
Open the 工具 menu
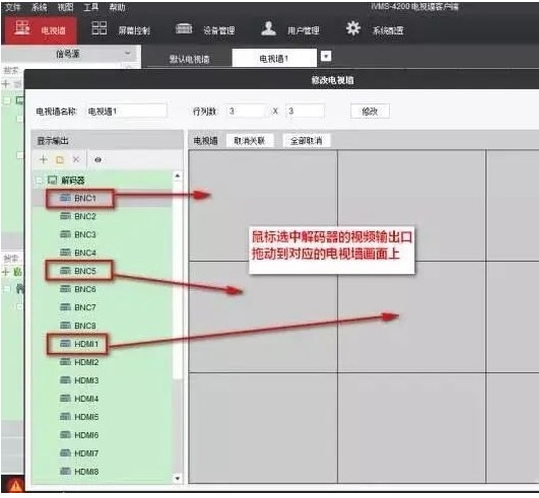91,7
